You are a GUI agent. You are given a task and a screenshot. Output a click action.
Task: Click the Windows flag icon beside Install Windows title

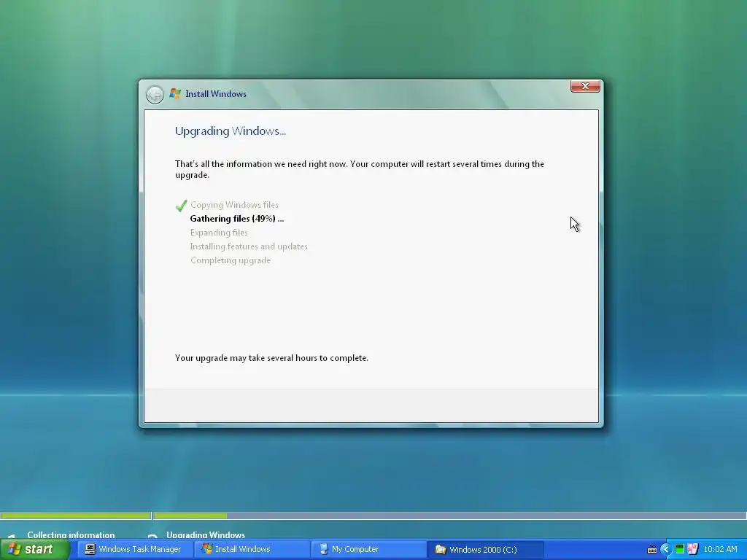(x=175, y=94)
